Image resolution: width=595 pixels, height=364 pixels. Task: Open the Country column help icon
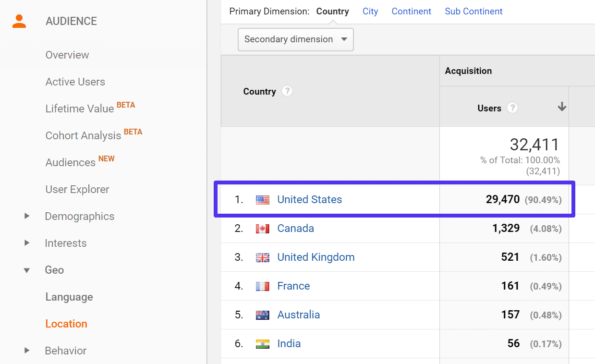(287, 91)
